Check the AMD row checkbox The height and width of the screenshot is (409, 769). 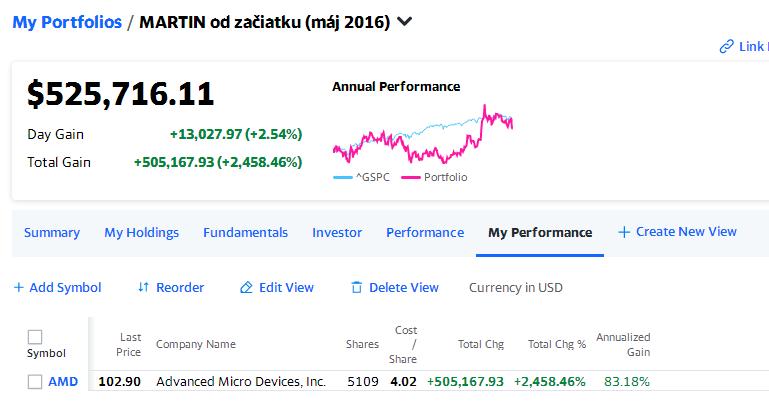(35, 382)
